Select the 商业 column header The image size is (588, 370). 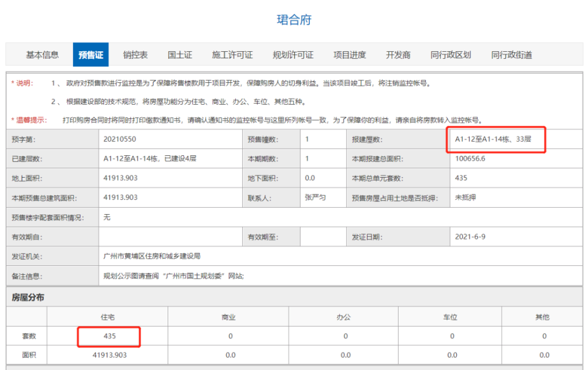click(228, 317)
